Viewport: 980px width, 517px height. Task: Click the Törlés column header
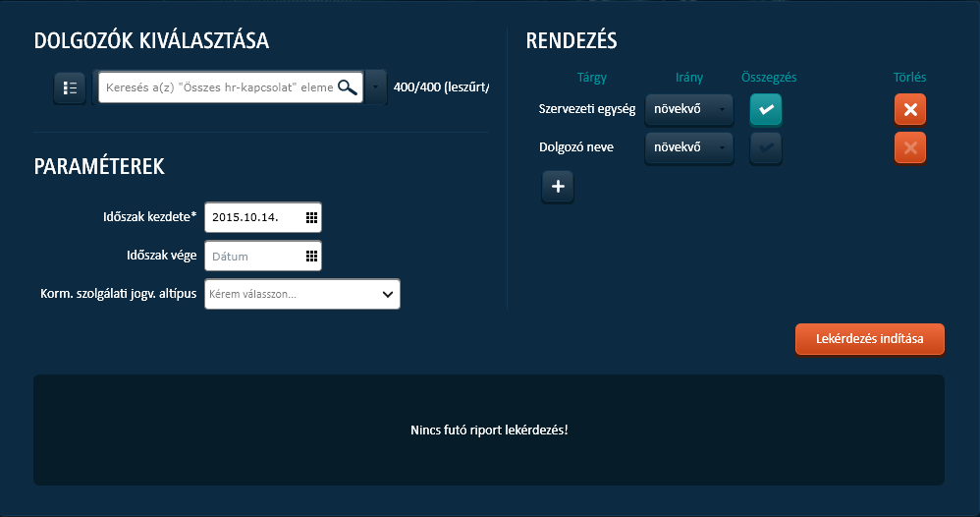pos(909,77)
